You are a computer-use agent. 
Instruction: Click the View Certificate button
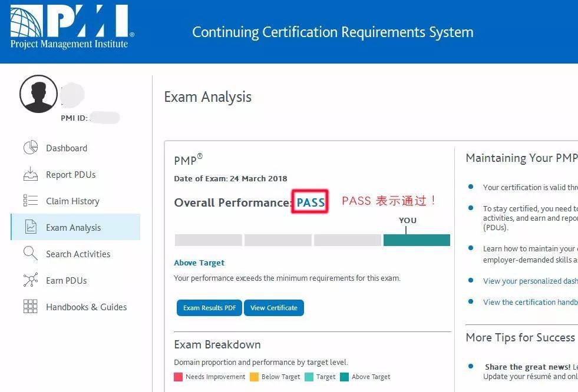[274, 308]
